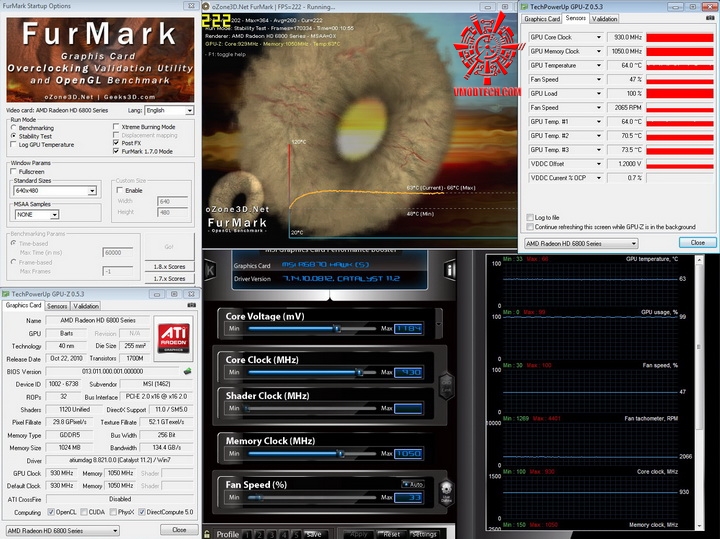
Task: Click the FurMark window title eye icon
Action: [206, 6]
